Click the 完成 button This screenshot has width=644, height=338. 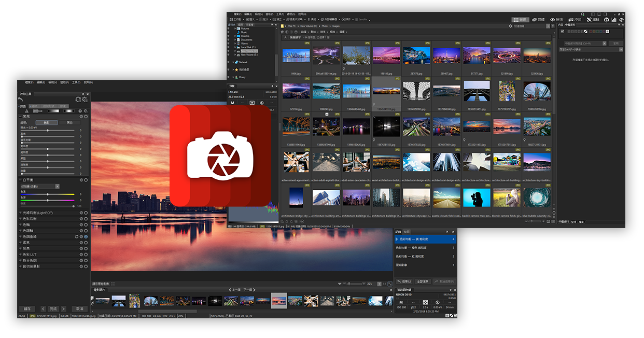(53, 308)
